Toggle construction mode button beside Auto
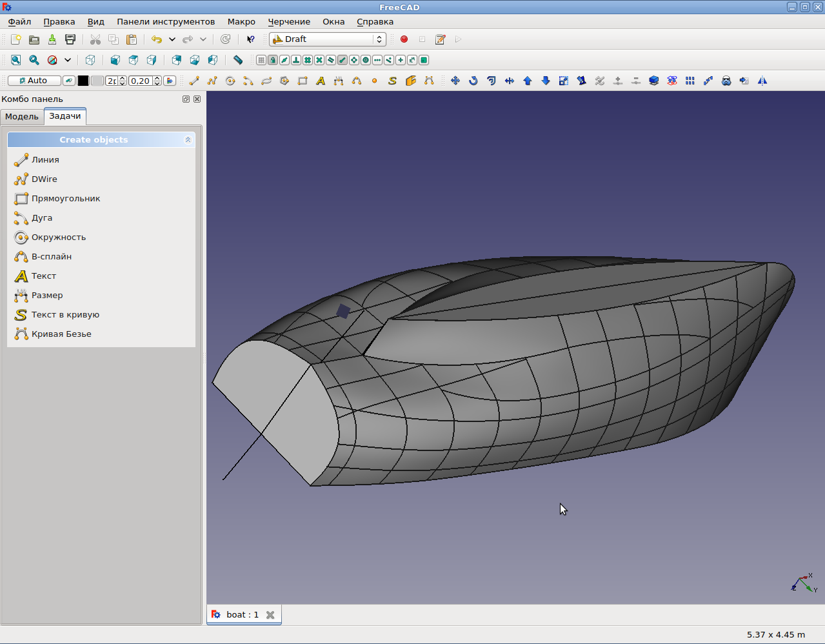Viewport: 825px width, 644px height. [x=68, y=81]
